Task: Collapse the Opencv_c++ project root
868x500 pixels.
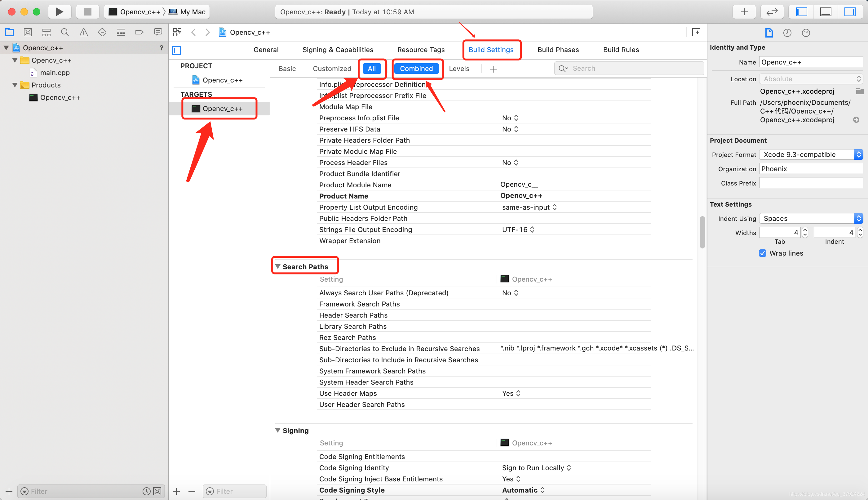Action: (6, 48)
